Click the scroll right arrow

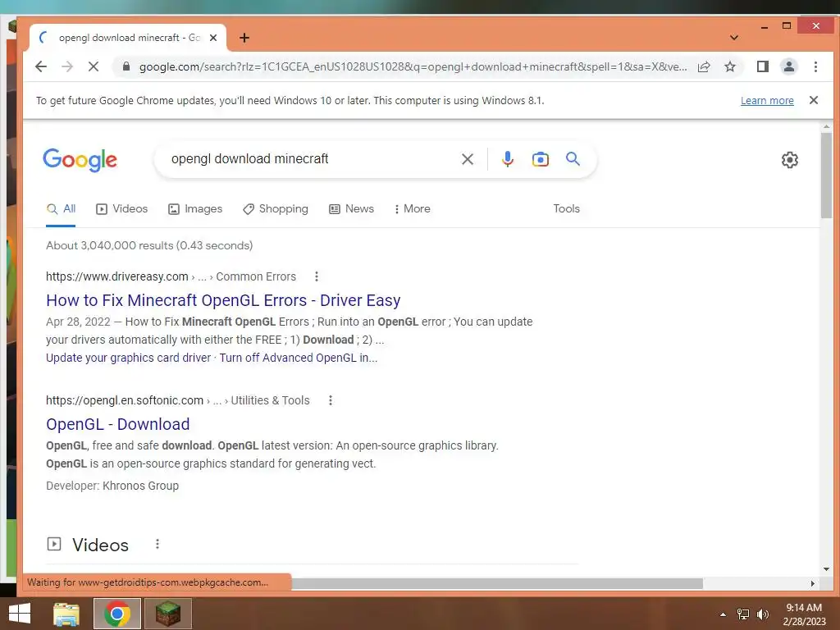point(813,583)
